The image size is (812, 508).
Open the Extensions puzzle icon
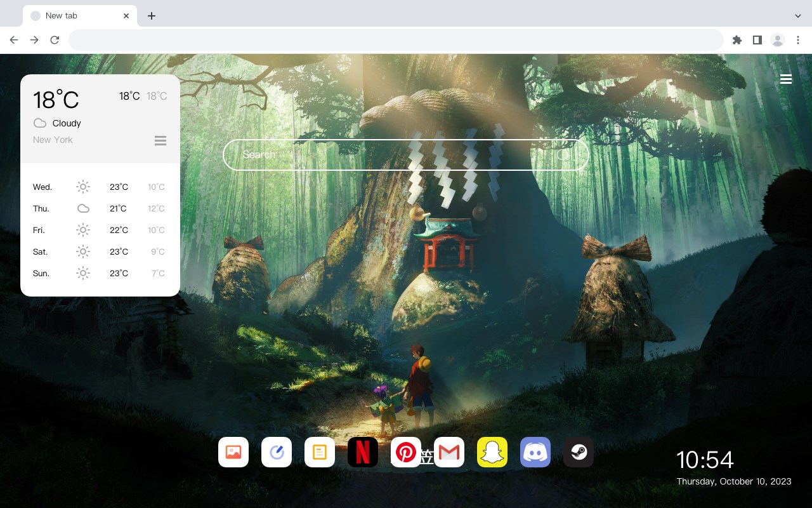[x=737, y=40]
